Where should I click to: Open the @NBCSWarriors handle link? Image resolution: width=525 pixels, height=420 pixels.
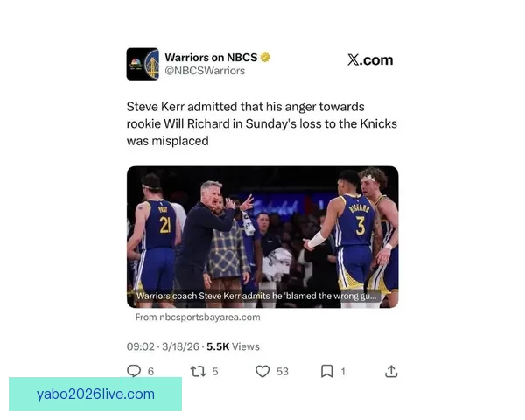click(205, 71)
